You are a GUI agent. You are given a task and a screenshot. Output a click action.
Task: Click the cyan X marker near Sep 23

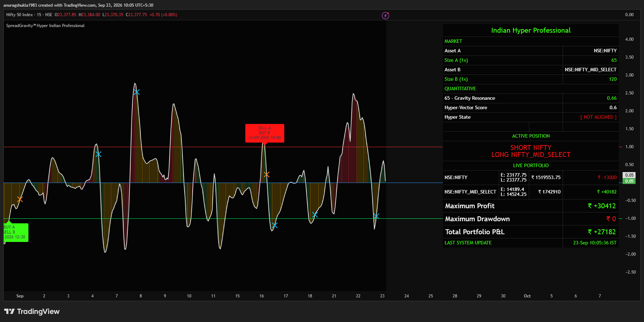coord(376,216)
